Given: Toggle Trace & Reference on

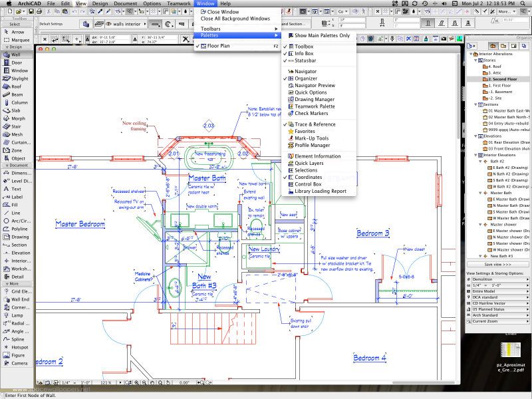Looking at the screenshot, I should coord(314,124).
